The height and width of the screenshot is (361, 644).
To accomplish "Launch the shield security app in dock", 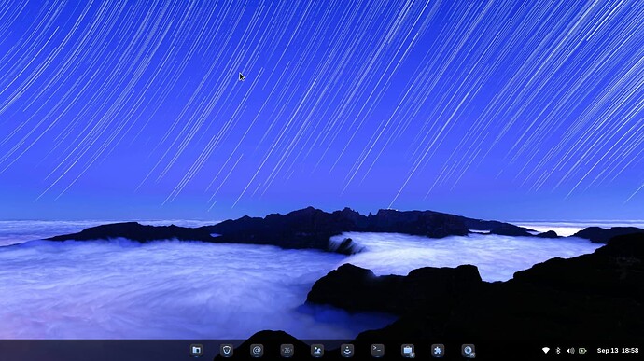I will (226, 350).
